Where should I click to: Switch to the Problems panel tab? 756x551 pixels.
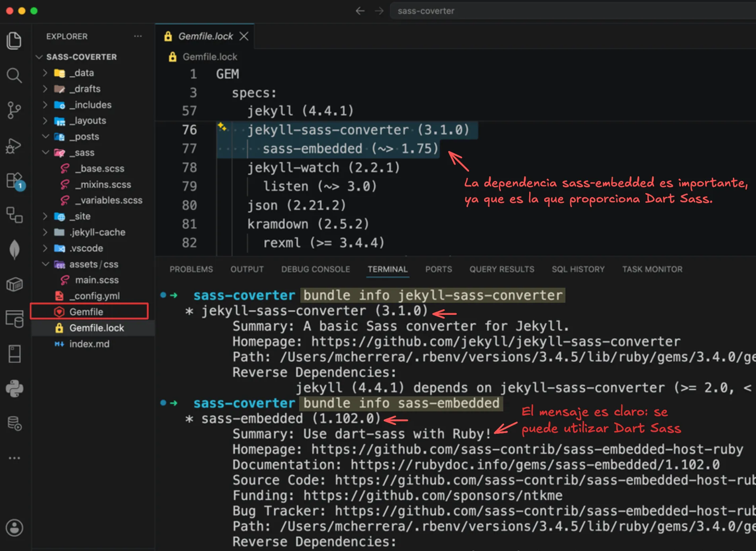coord(191,269)
